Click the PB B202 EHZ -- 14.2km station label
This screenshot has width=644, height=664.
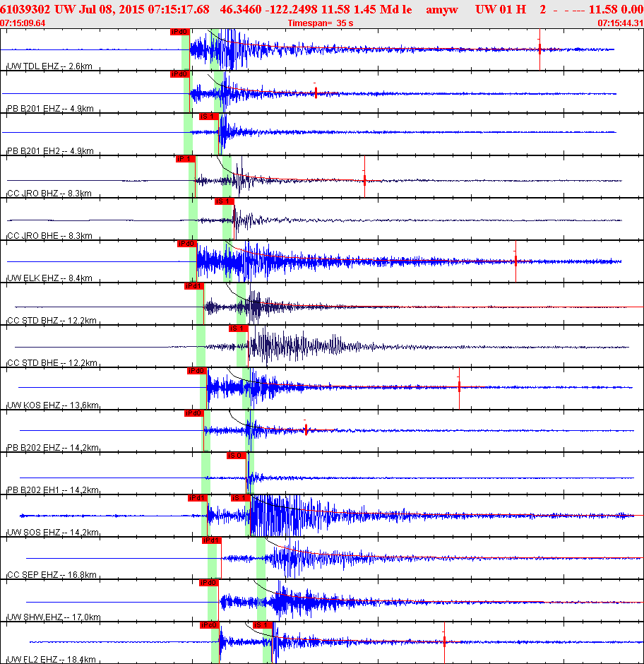click(53, 447)
